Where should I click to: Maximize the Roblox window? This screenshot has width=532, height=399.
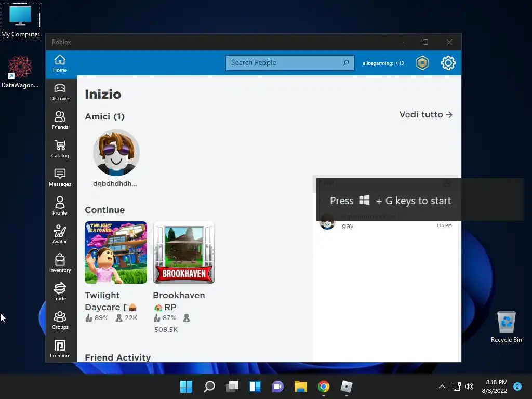425,42
